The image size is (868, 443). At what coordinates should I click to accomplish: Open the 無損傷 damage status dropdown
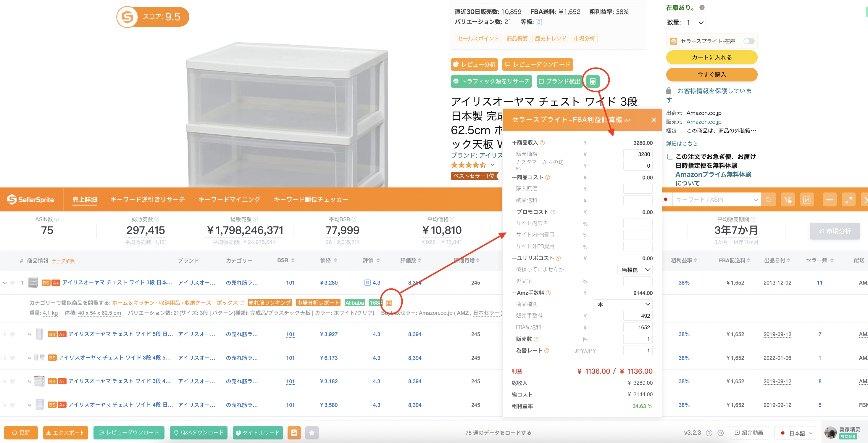(635, 269)
